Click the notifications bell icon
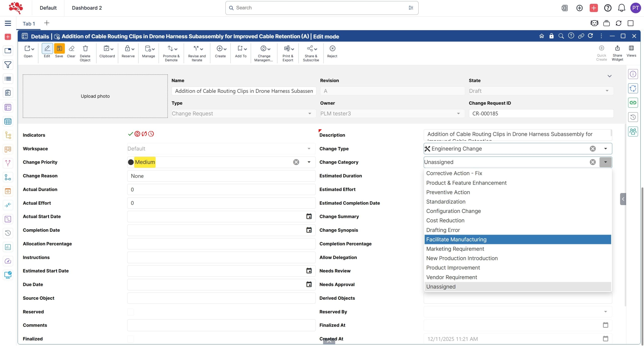 (621, 8)
